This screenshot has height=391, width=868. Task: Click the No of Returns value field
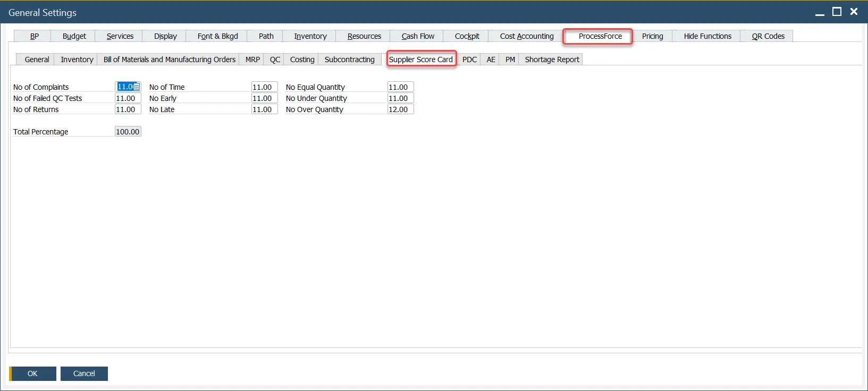point(128,109)
